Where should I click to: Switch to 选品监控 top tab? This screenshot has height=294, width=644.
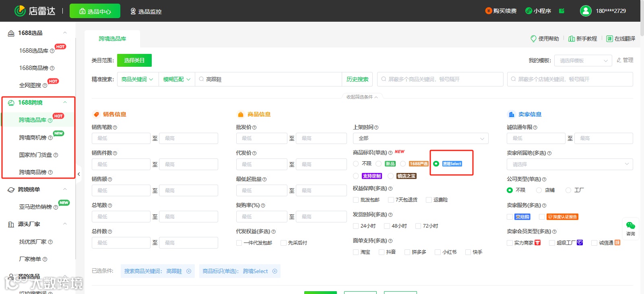pos(146,11)
